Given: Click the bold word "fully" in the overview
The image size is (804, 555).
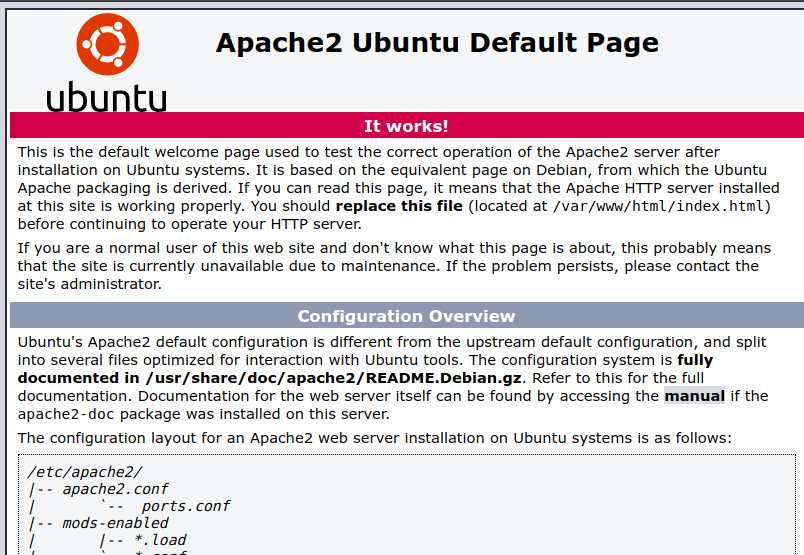Looking at the screenshot, I should (695, 360).
